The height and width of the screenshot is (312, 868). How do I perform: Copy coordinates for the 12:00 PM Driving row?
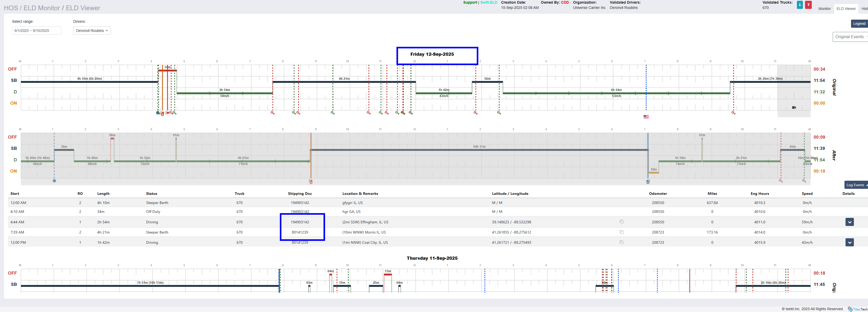621,242
